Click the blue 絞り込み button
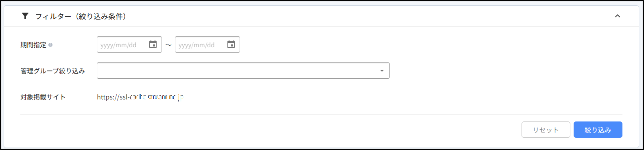The image size is (644, 150). coord(598,130)
